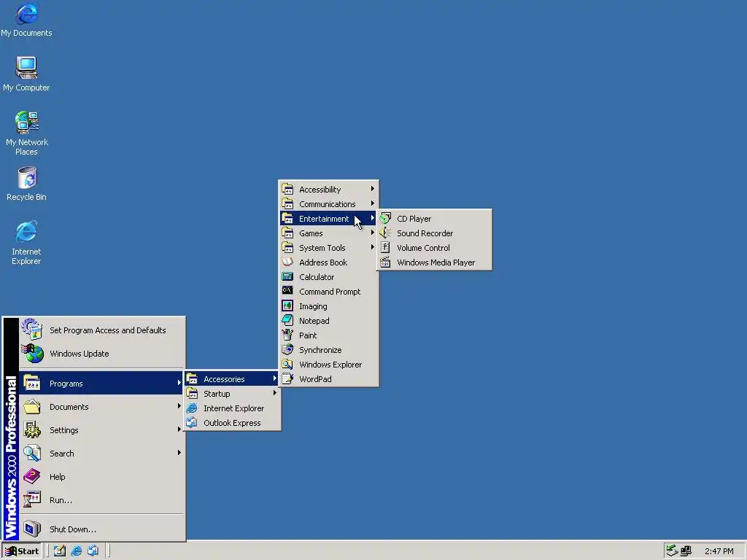Click the Settings gear icon in Start menu
The image size is (747, 560).
pos(32,430)
